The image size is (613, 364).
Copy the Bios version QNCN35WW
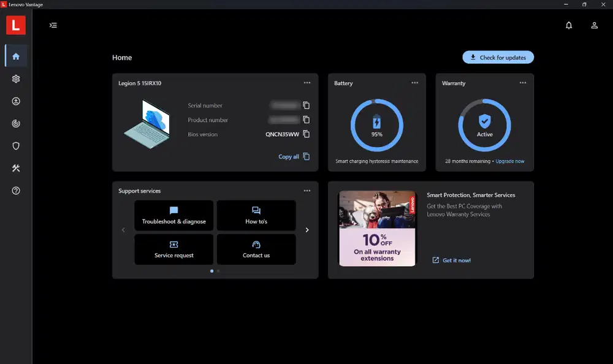point(306,134)
